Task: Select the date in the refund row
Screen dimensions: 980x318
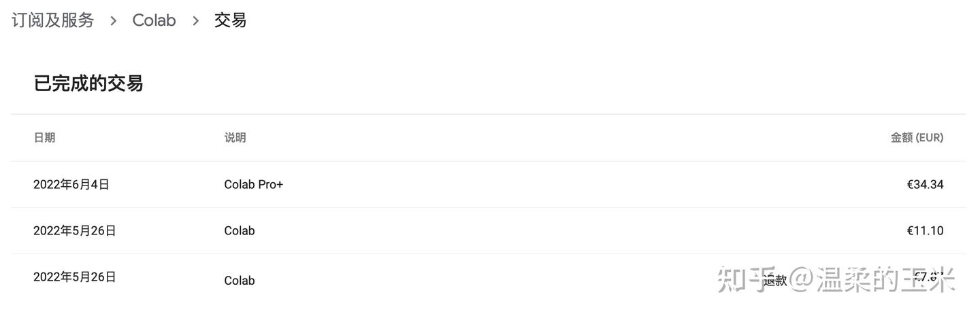Action: 74,277
